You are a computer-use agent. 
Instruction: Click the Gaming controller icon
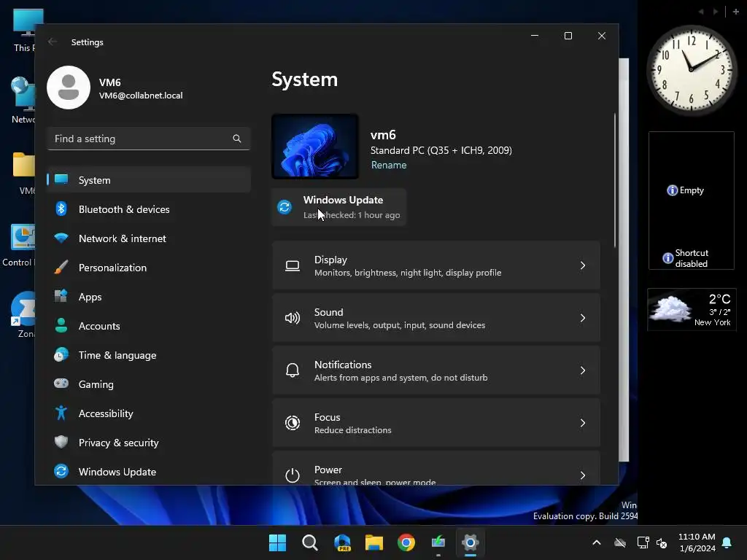(x=61, y=384)
